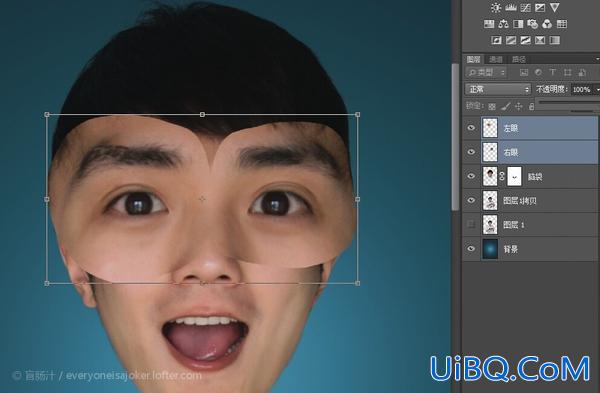Screen dimensions: 600x393
Task: Add a Curves adjustment layer
Action: click(x=525, y=7)
